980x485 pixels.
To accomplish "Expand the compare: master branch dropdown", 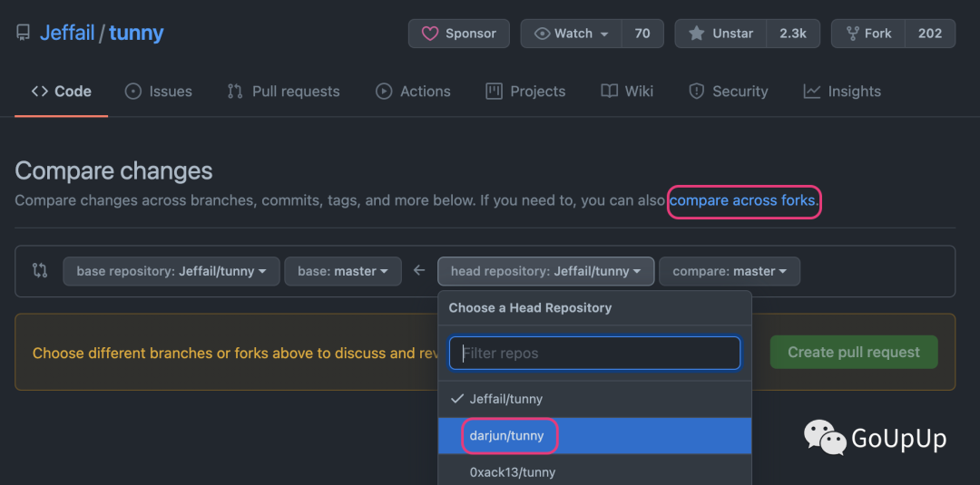I will pyautogui.click(x=730, y=272).
